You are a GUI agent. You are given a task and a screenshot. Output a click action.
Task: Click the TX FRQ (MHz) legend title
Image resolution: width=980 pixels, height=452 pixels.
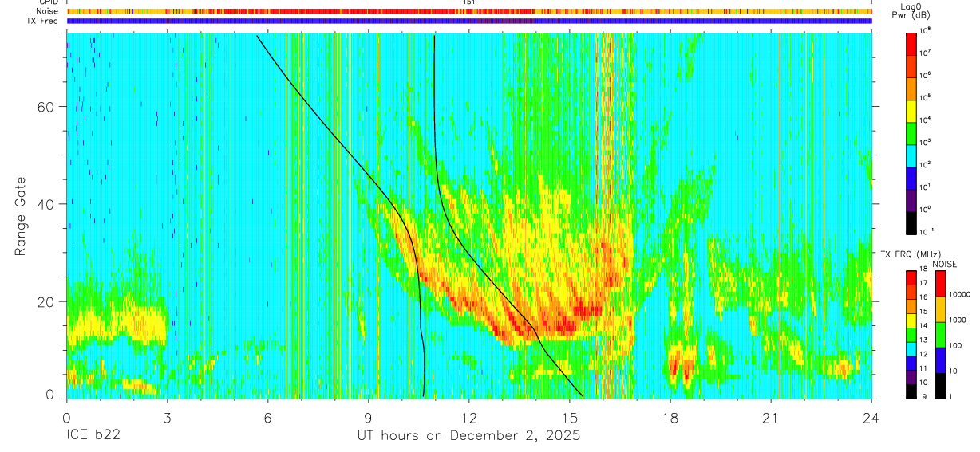[909, 254]
